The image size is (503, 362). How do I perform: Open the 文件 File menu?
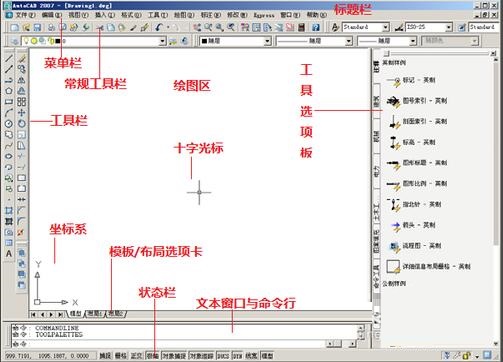coord(25,15)
